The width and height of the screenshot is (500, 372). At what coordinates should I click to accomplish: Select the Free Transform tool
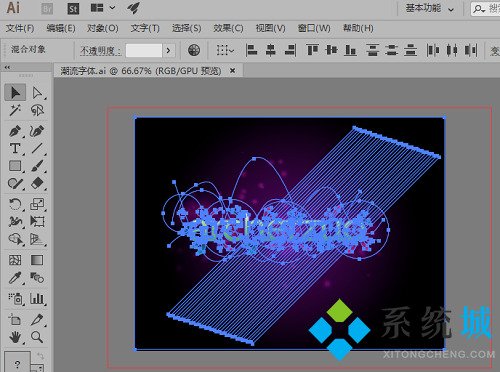37,221
